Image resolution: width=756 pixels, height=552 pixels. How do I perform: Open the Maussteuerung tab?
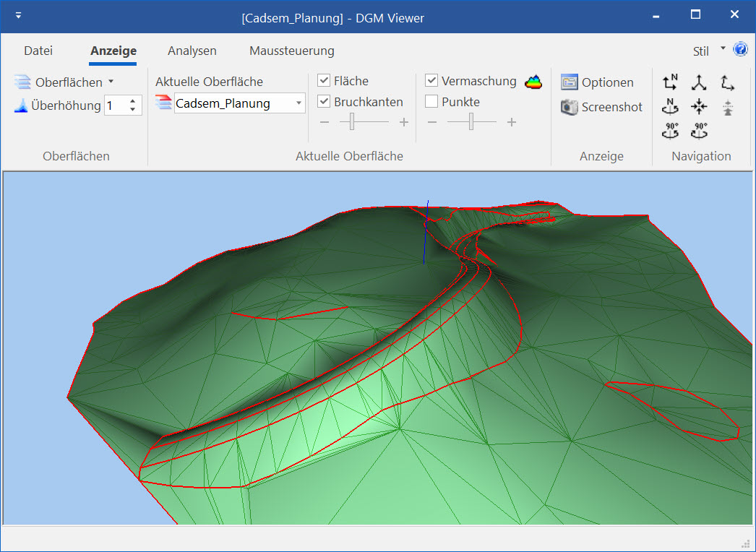pyautogui.click(x=291, y=51)
